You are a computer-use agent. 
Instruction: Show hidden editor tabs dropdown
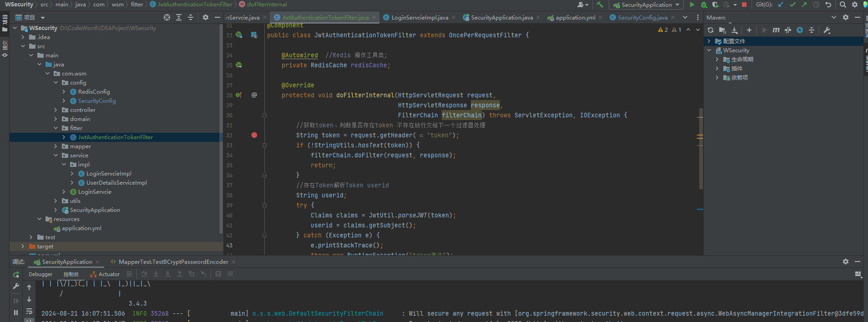point(685,17)
